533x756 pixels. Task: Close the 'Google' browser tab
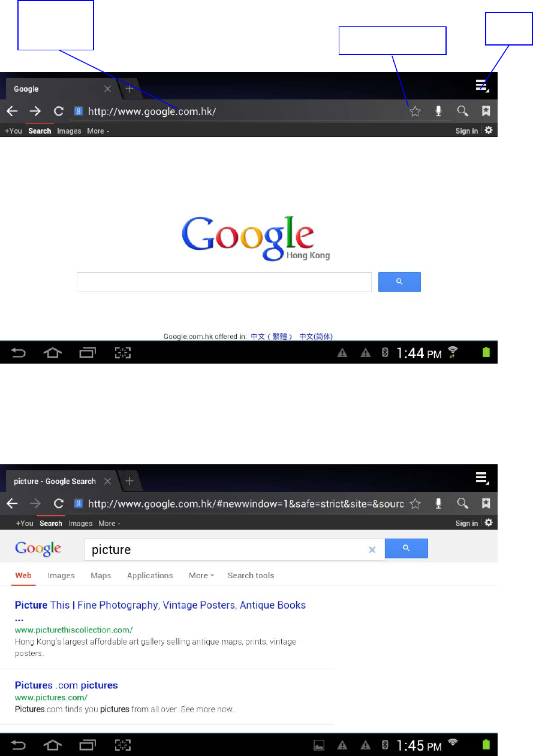(x=107, y=89)
